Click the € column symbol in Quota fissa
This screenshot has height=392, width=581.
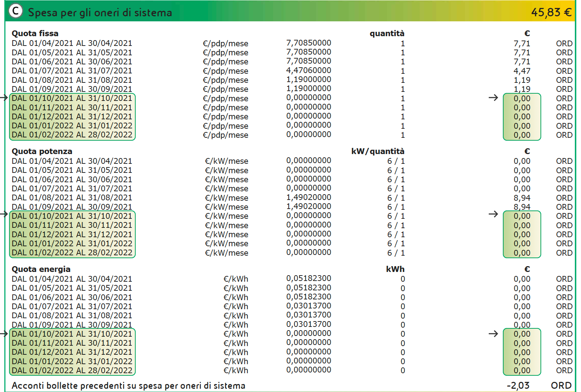(x=527, y=34)
